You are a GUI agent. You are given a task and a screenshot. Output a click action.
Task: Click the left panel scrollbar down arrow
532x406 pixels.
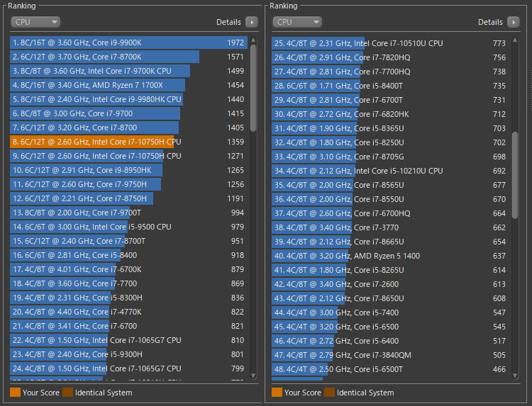pyautogui.click(x=253, y=376)
